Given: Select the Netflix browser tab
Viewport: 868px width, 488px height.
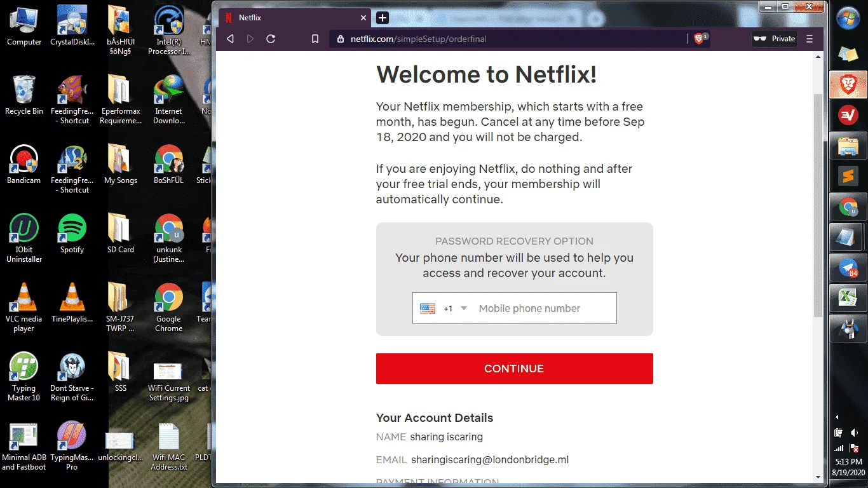Looking at the screenshot, I should click(x=295, y=18).
